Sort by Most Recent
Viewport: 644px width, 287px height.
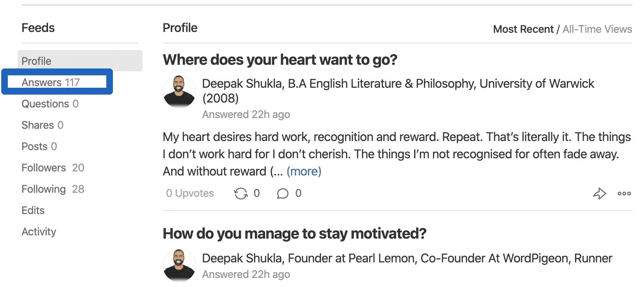pyautogui.click(x=523, y=29)
